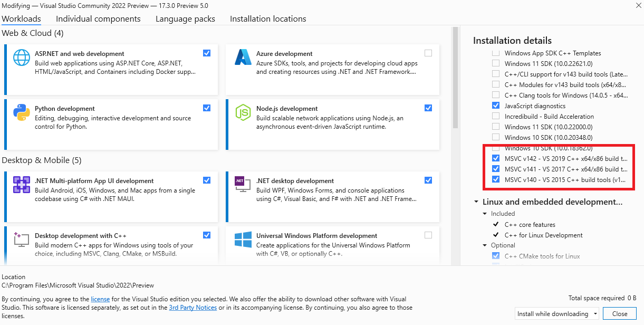The image size is (644, 325).
Task: Click the workloads list vertical scrollbar
Action: point(455,79)
